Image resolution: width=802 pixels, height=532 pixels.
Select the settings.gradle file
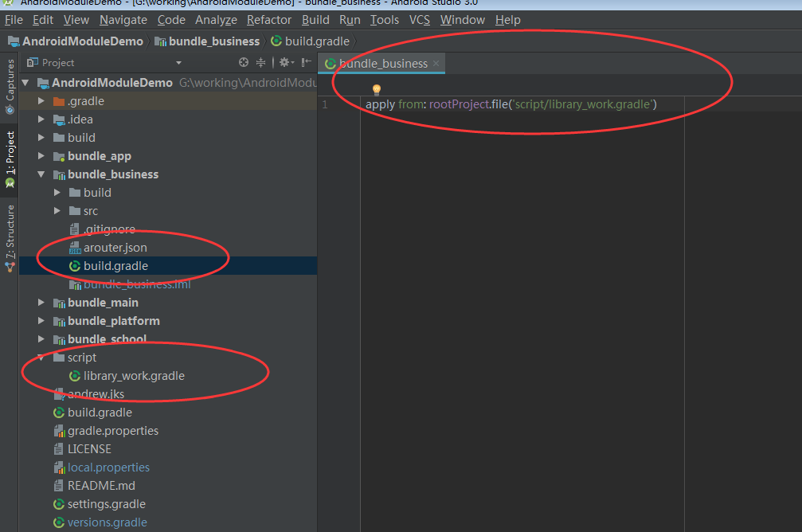(107, 504)
